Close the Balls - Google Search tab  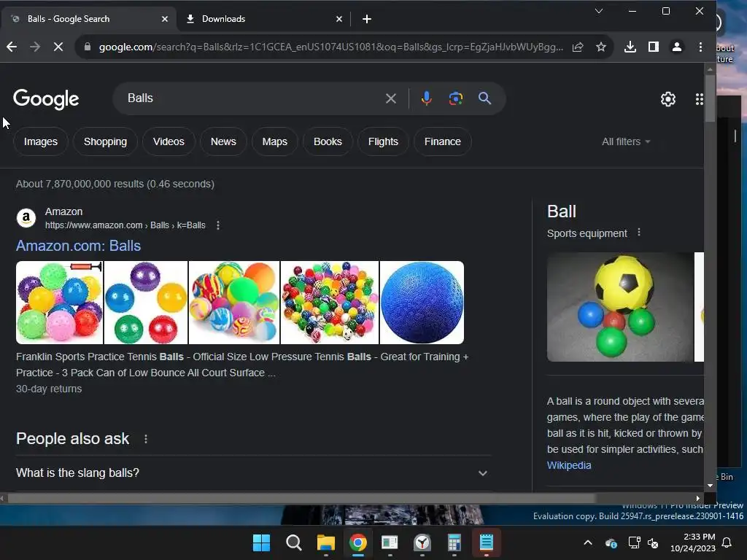pyautogui.click(x=164, y=19)
